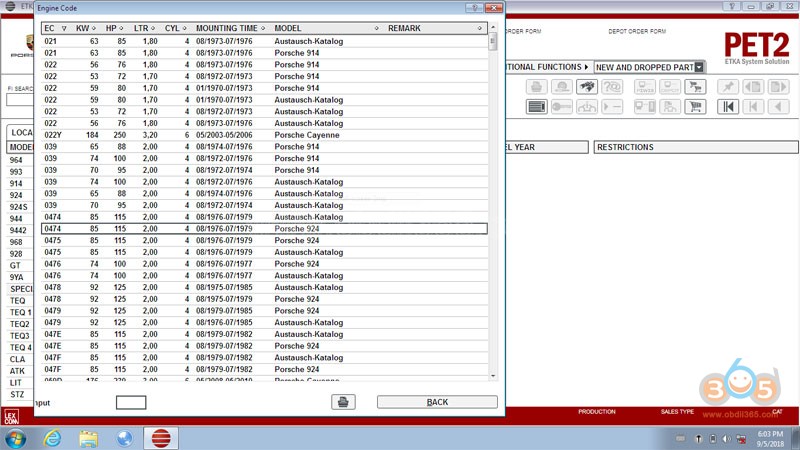800x450 pixels.
Task: Click the binoculars search icon in PET2 toolbar
Action: coord(587,87)
